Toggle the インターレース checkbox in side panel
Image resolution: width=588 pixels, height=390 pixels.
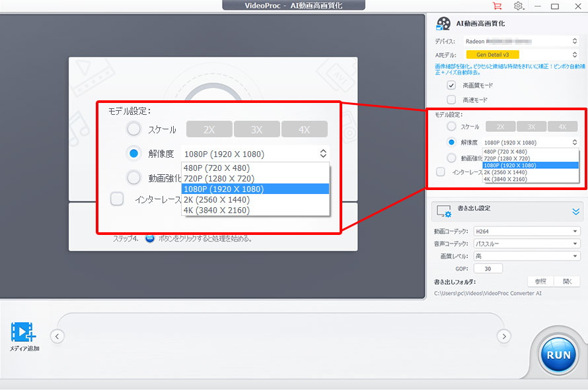click(441, 172)
